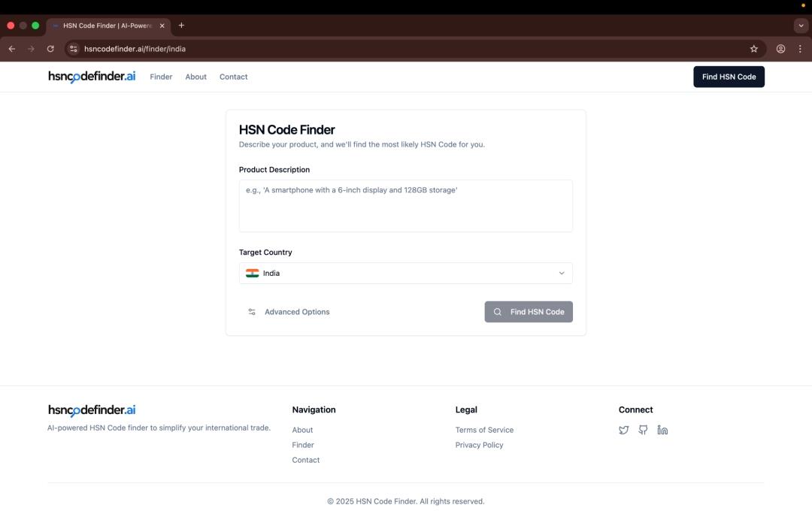Click inside the Product Description text area

pos(405,206)
